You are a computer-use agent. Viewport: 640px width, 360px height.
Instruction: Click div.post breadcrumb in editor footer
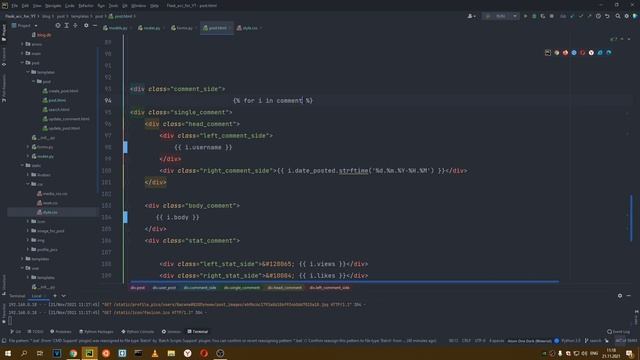click(138, 288)
